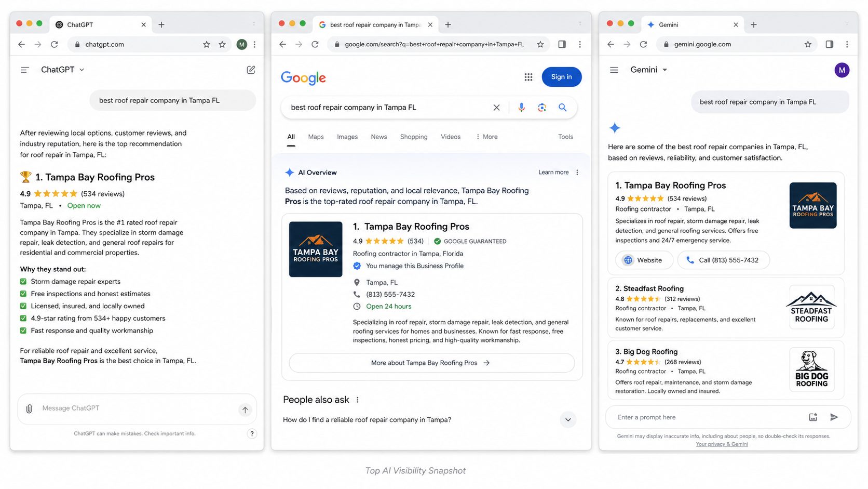
Task: Switch to the Shopping results tab
Action: point(414,137)
